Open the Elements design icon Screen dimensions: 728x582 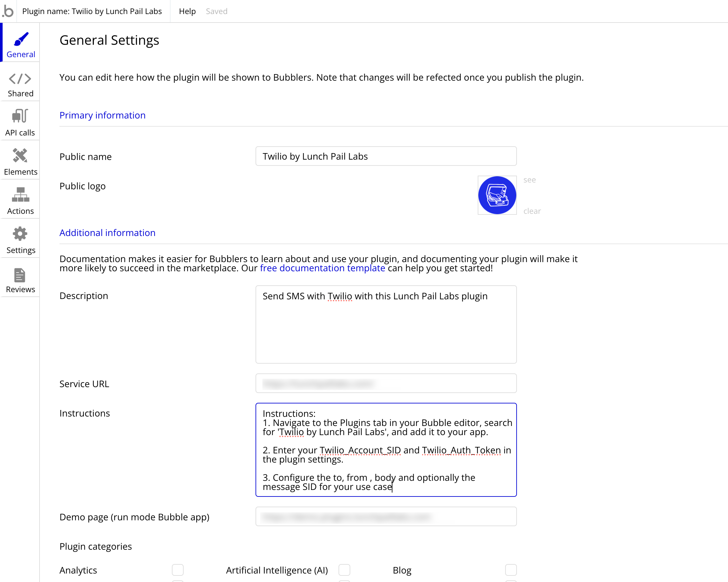[20, 156]
